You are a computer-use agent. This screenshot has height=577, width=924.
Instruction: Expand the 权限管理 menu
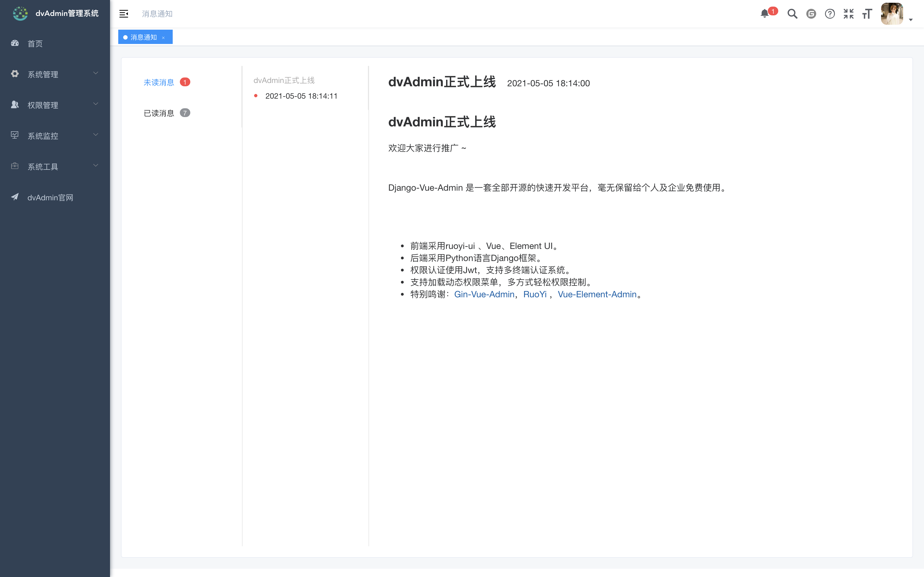(43, 105)
